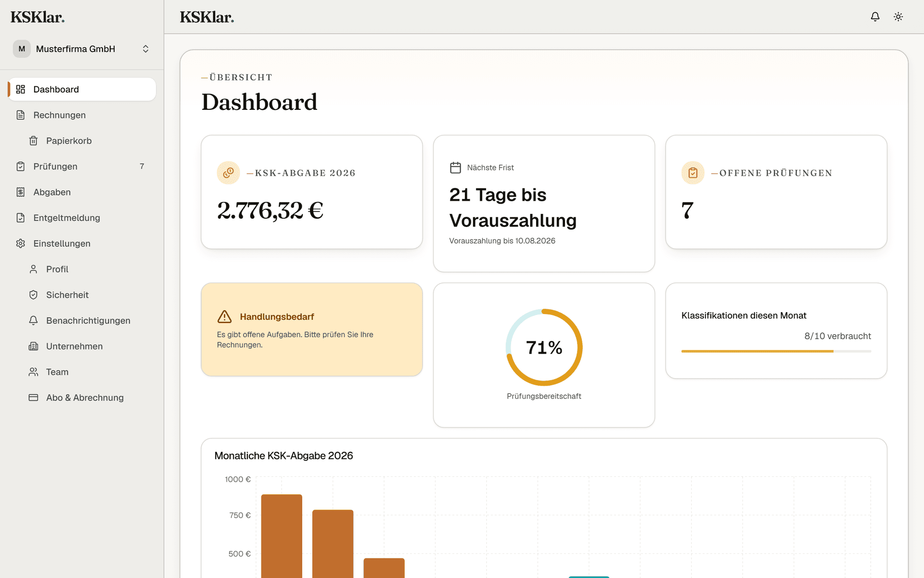Image resolution: width=924 pixels, height=578 pixels.
Task: Click the M company avatar
Action: 22,49
